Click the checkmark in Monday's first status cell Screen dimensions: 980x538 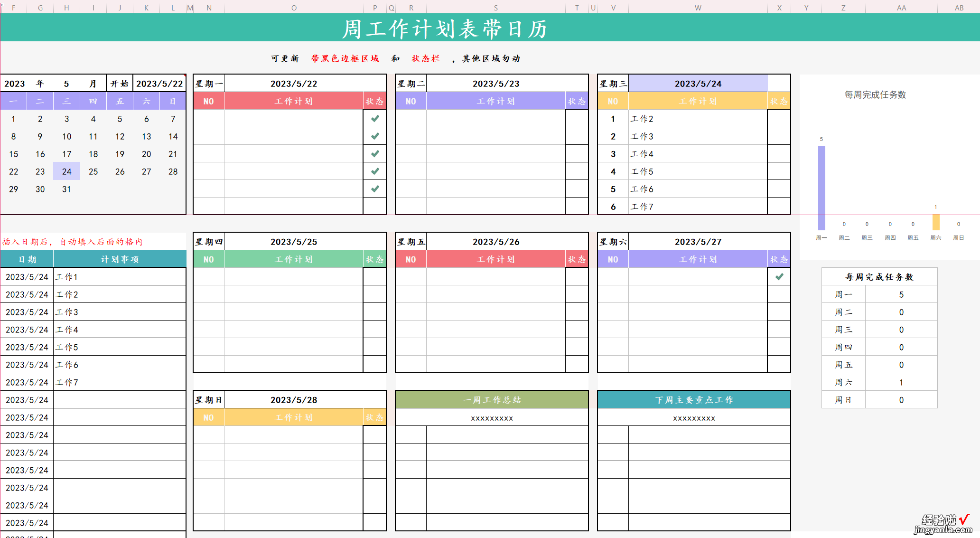coord(375,119)
